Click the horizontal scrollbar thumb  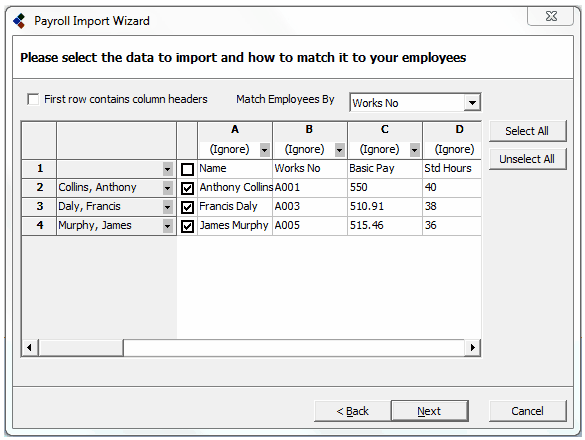pyautogui.click(x=81, y=348)
